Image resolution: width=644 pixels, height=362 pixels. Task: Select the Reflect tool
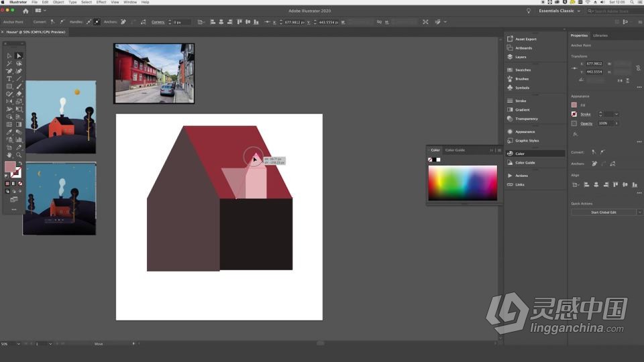pyautogui.click(x=9, y=101)
